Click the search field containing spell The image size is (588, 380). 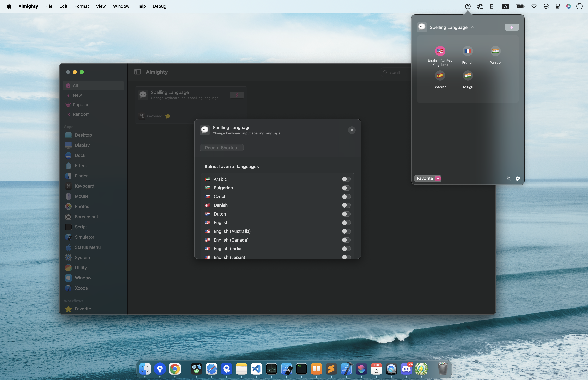click(397, 72)
